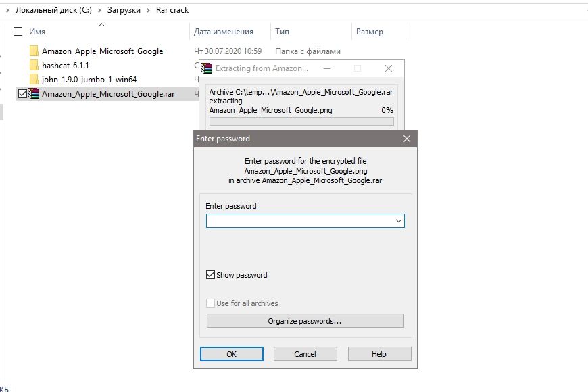Click the hashcat-6.1.1 folder icon
The height and width of the screenshot is (392, 588).
[34, 66]
